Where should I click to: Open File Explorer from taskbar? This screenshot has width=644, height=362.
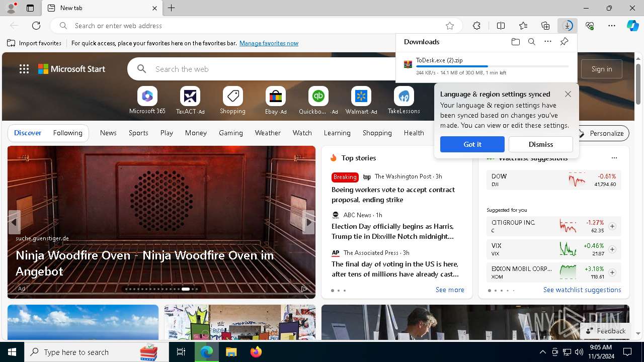pyautogui.click(x=231, y=352)
